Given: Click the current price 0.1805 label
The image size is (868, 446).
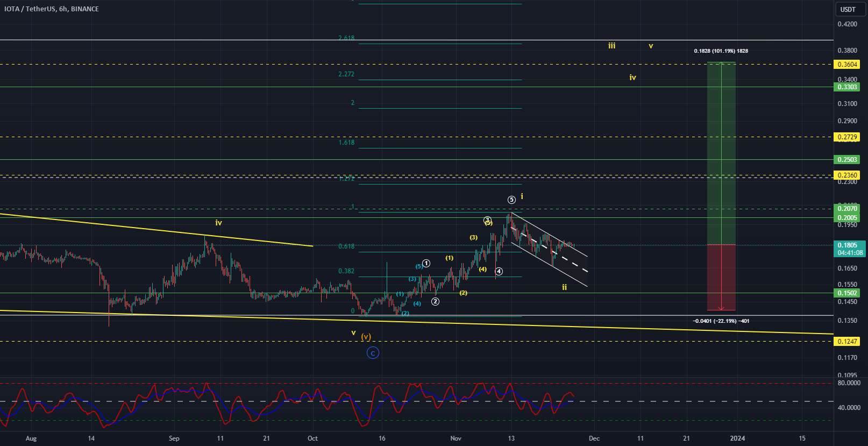Looking at the screenshot, I should 849,245.
